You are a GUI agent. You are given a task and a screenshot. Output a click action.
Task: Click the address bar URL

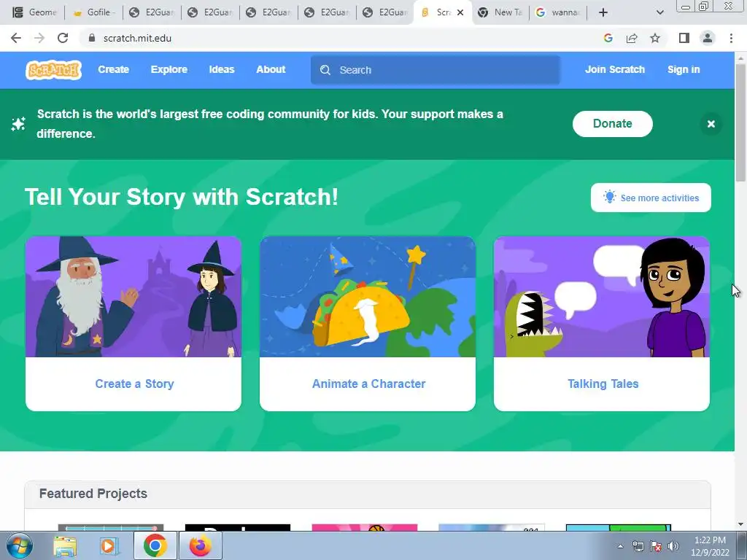(137, 38)
